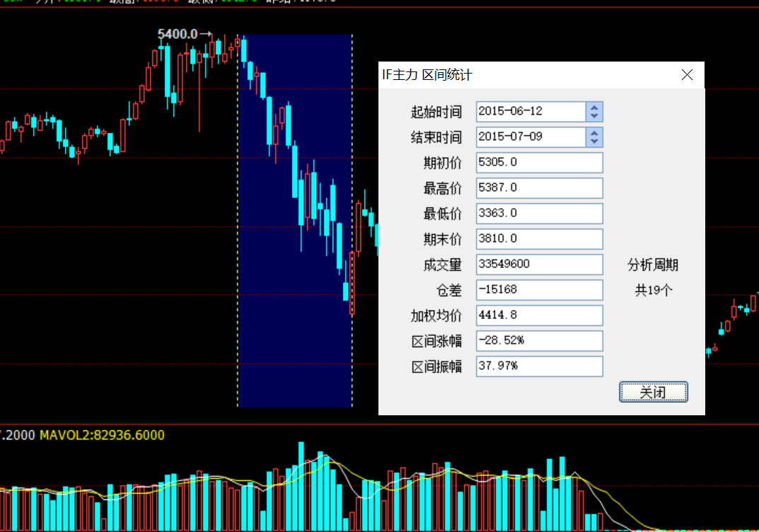The height and width of the screenshot is (532, 759).
Task: Select the 期初价 field showing 5305.0
Action: (x=539, y=163)
